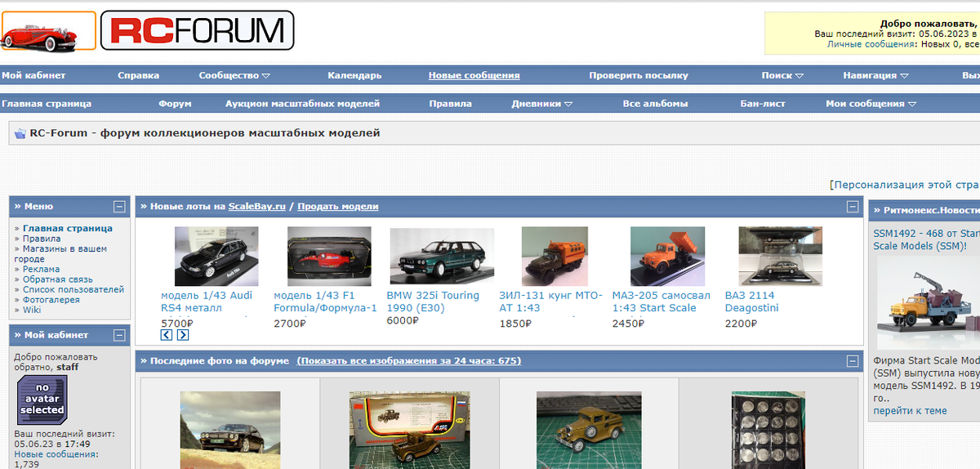
Task: Collapse the Меню block
Action: coord(119,207)
